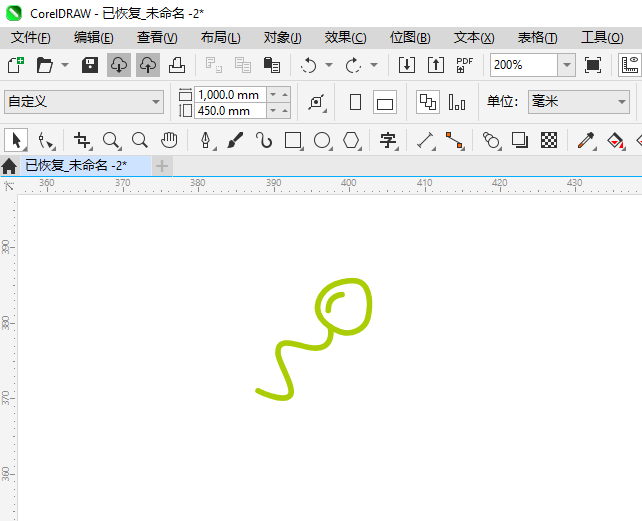Open the 对象(J) menu

click(x=283, y=38)
